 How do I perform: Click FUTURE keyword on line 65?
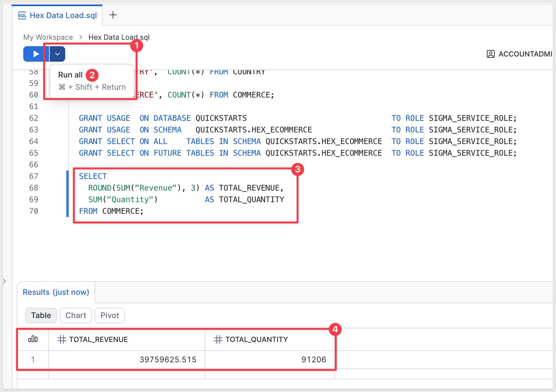pos(168,153)
